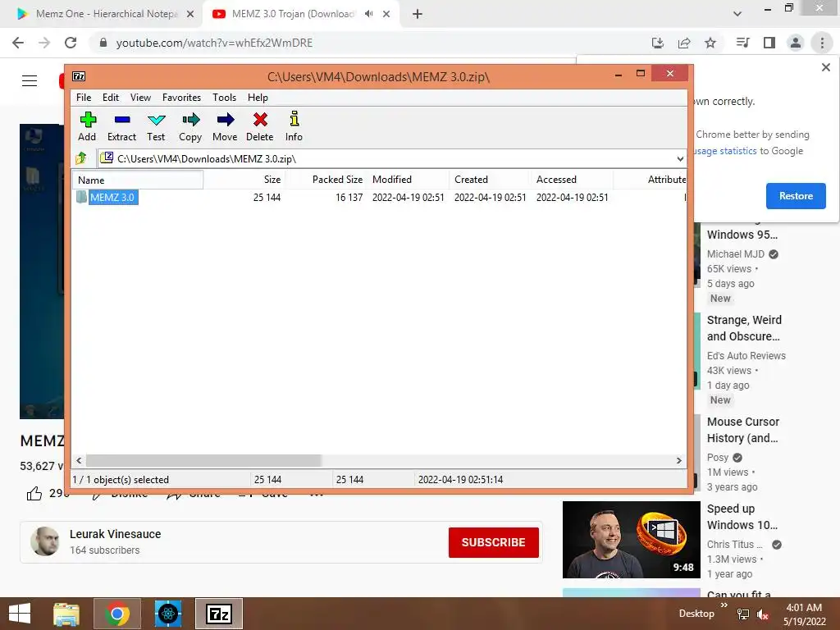Image resolution: width=840 pixels, height=630 pixels.
Task: Toggle Chrome side panel
Action: pyautogui.click(x=769, y=43)
